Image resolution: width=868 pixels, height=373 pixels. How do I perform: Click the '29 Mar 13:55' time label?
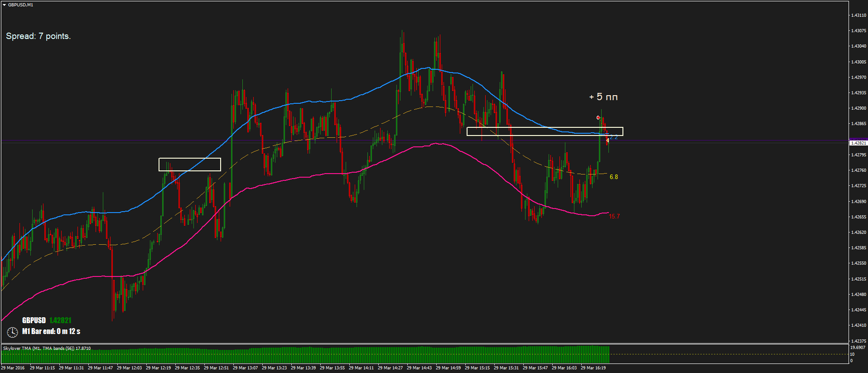tap(332, 368)
